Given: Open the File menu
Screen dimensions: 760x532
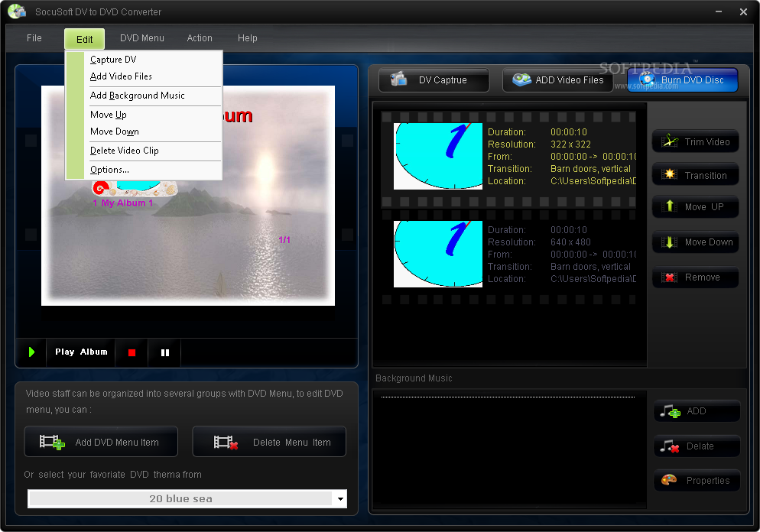Looking at the screenshot, I should [34, 37].
